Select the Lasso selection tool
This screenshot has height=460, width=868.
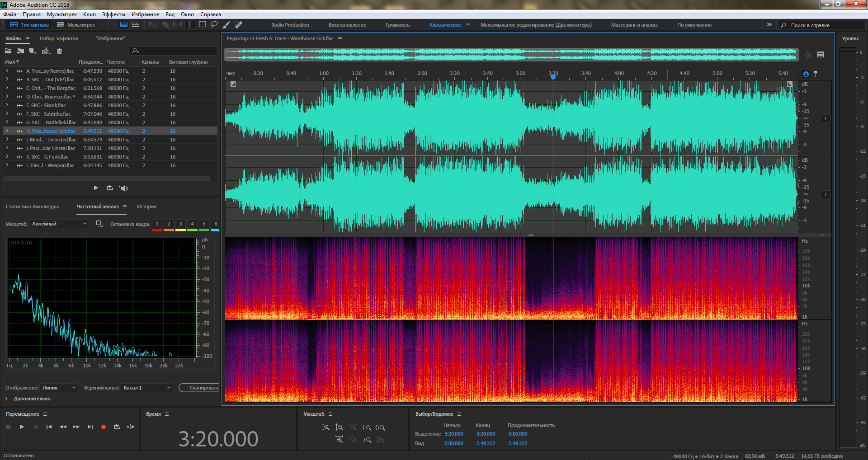(214, 24)
